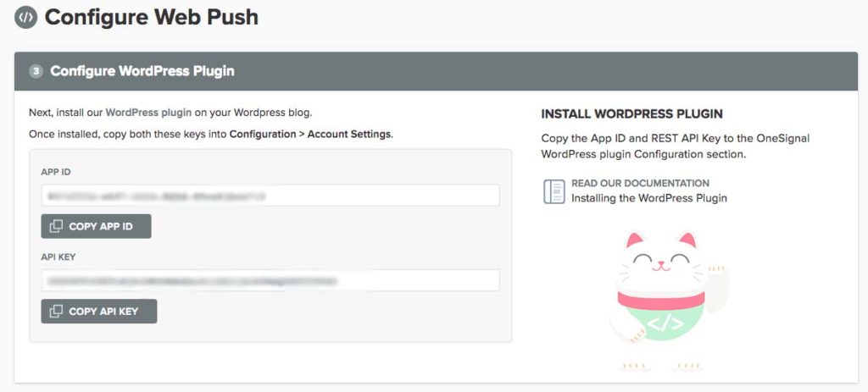This screenshot has height=392, width=868.
Task: Click the copy icon on COPY API KEY
Action: point(56,311)
